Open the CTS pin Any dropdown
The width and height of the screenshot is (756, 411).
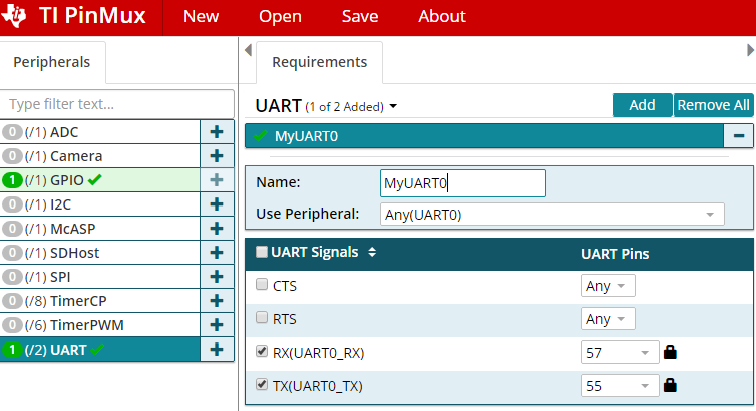coord(608,286)
